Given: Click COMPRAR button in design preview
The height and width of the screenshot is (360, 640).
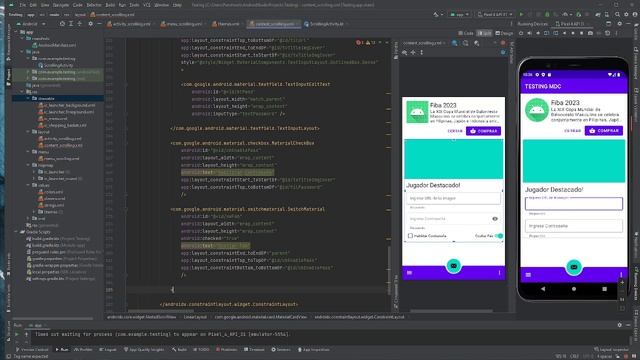Looking at the screenshot, I should [483, 131].
